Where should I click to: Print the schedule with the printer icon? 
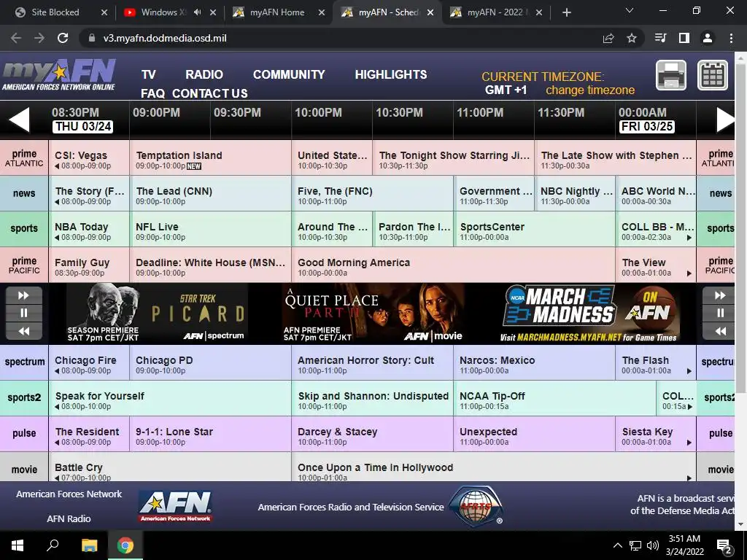(x=671, y=75)
